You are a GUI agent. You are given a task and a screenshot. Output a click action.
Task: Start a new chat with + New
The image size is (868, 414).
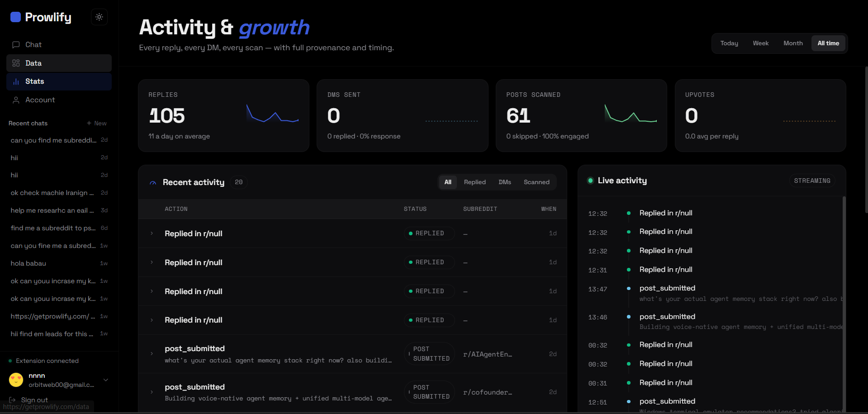[96, 123]
